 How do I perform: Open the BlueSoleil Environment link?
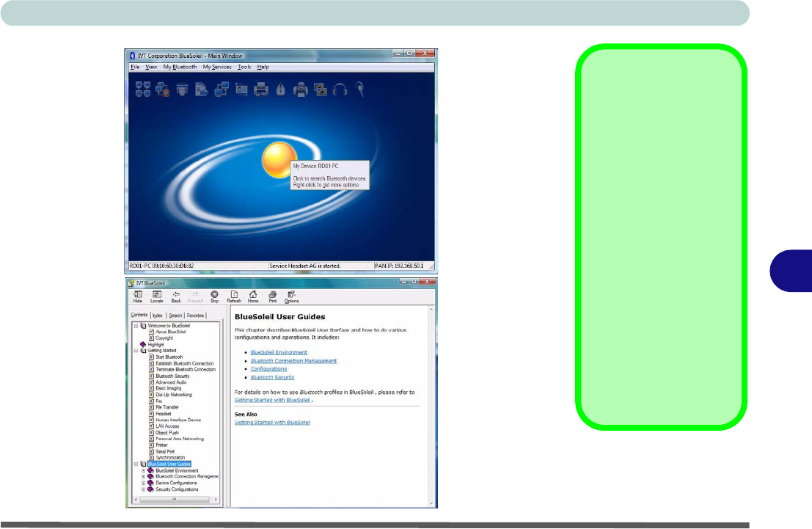pyautogui.click(x=279, y=352)
